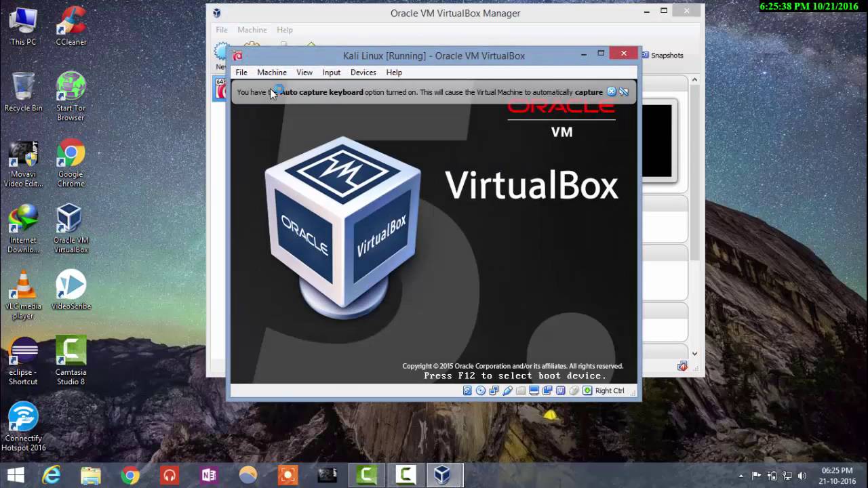
Task: Open network adapters indicator in status bar
Action: (x=494, y=390)
